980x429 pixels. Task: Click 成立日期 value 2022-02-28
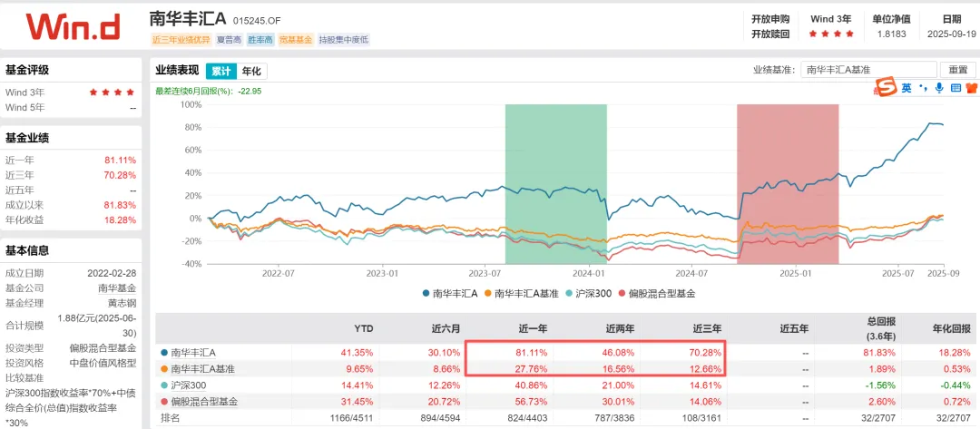(112, 273)
